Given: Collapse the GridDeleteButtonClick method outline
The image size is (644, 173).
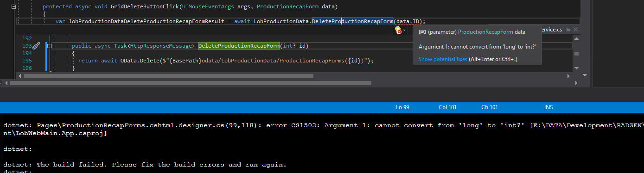Looking at the screenshot, I should pyautogui.click(x=13, y=7).
